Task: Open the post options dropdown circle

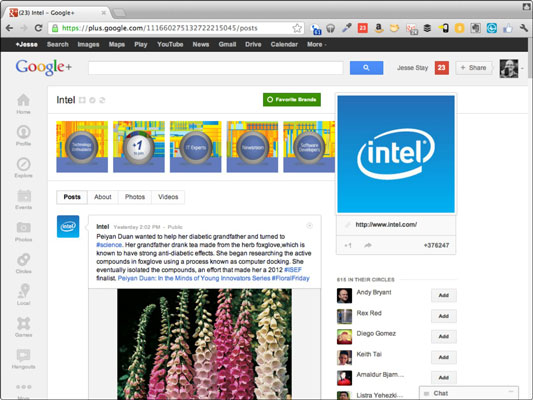Action: click(x=309, y=225)
